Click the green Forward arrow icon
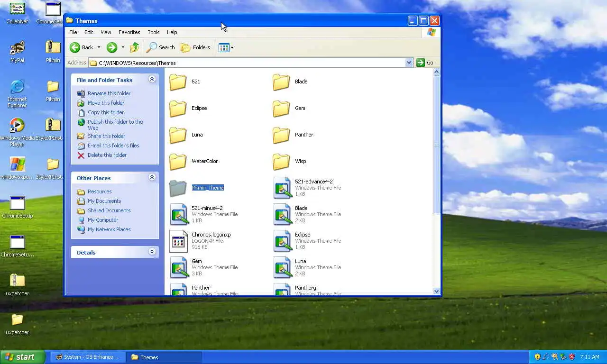 [x=112, y=47]
